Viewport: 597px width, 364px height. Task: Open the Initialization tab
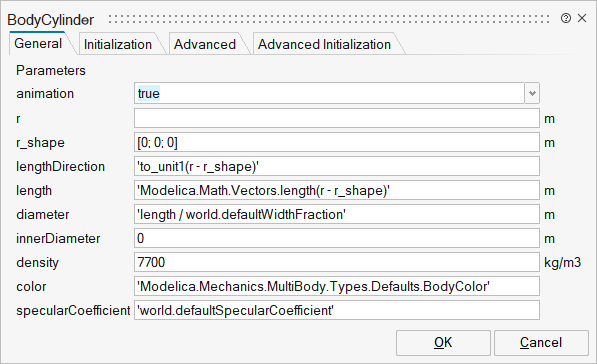pyautogui.click(x=118, y=45)
